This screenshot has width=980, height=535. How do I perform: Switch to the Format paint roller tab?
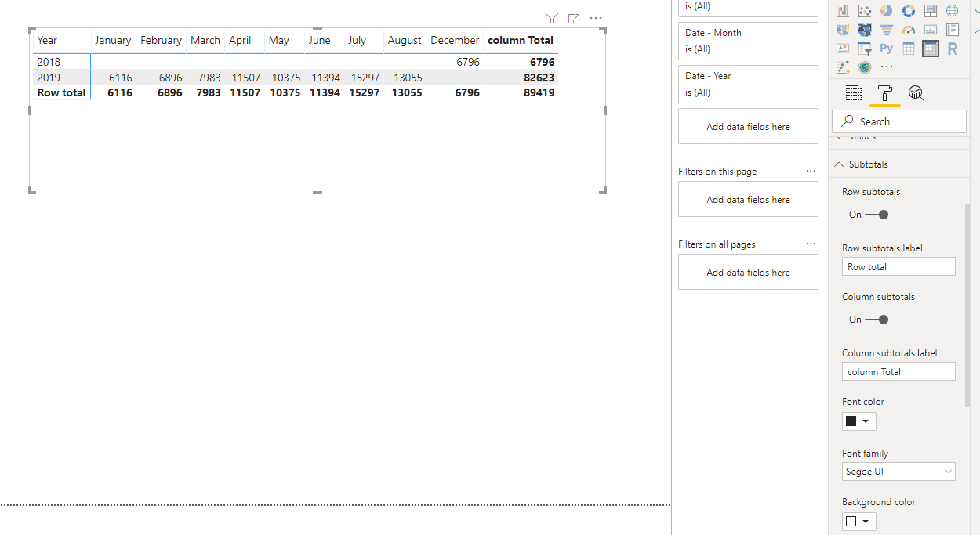(885, 94)
